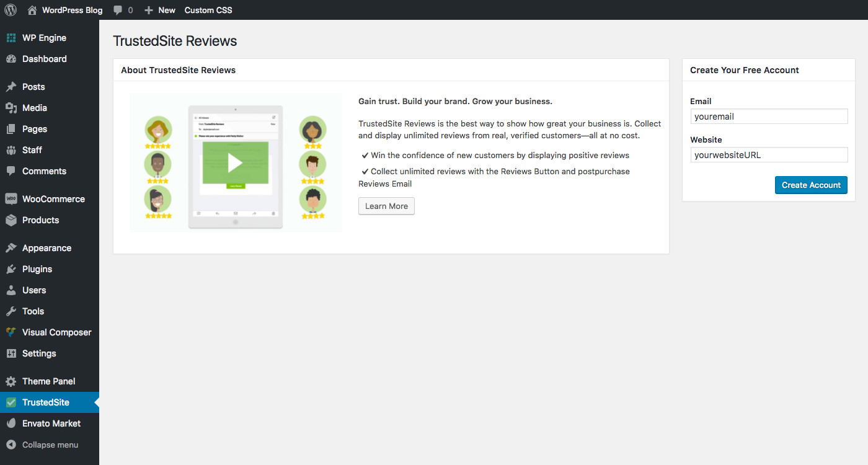The height and width of the screenshot is (465, 868).
Task: Open the Staff menu label
Action: pyautogui.click(x=32, y=150)
